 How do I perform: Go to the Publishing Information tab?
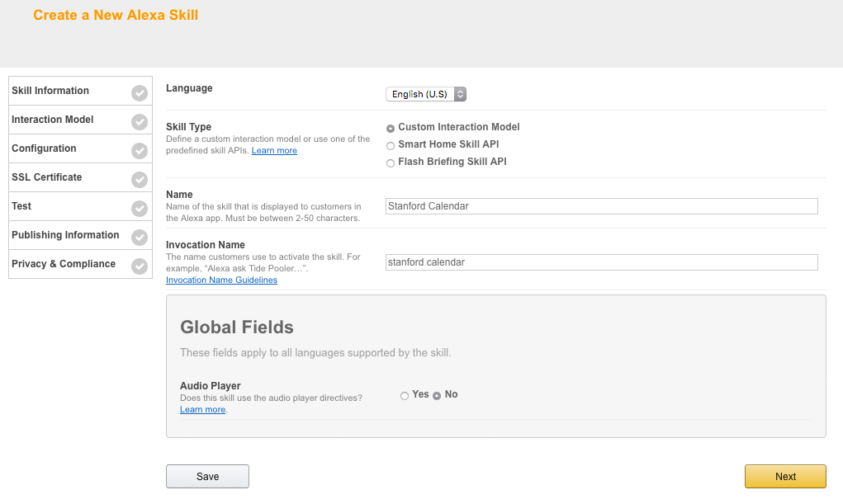65,235
